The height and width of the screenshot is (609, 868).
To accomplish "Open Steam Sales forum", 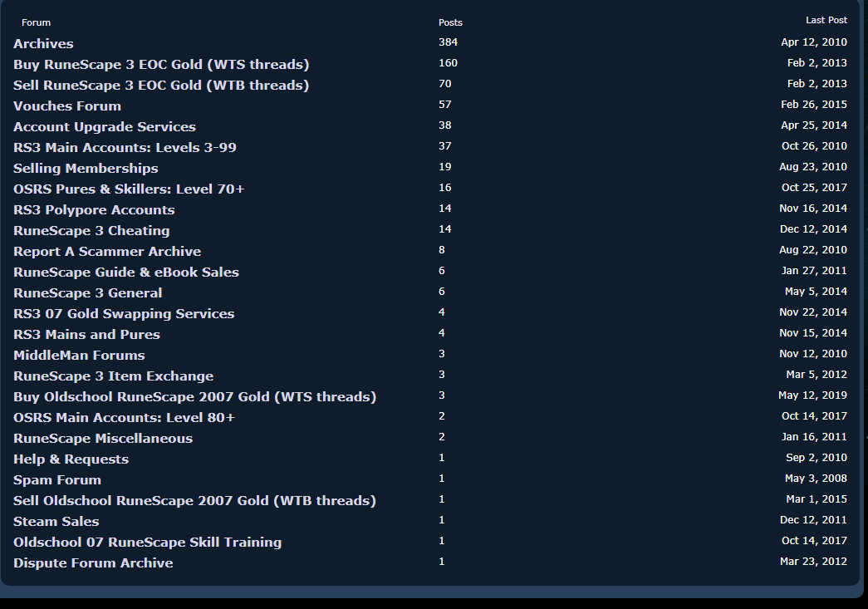I will click(56, 521).
